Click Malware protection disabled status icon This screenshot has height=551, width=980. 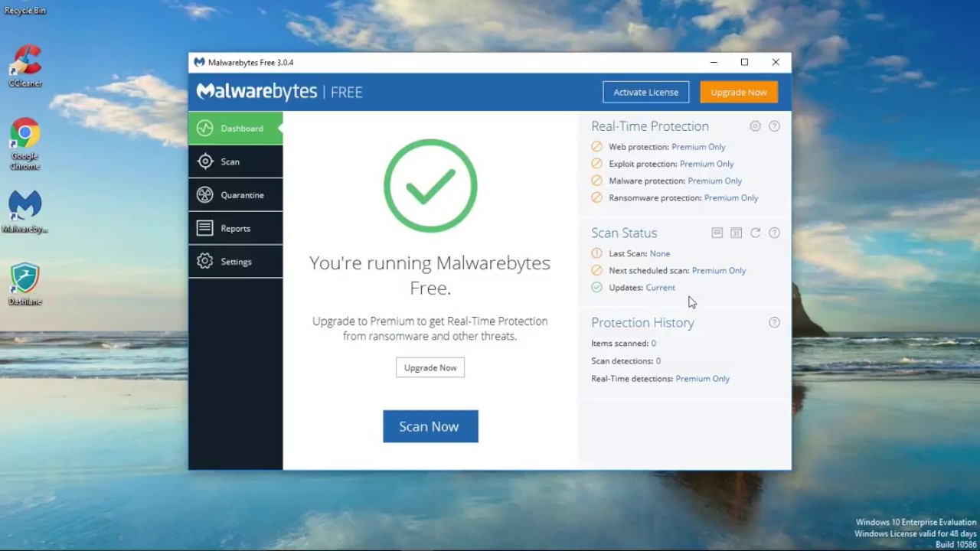597,181
